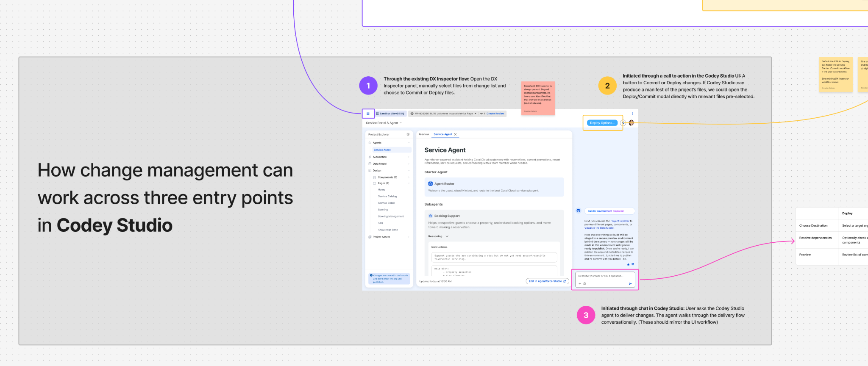The image size is (868, 366).
Task: Collapse the Project Explorer panel icon
Action: [408, 134]
